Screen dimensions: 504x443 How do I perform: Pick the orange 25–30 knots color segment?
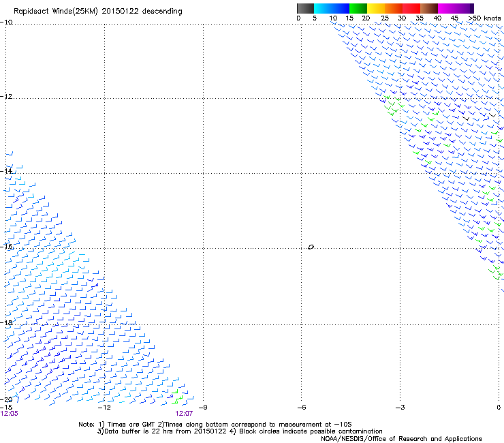[394, 8]
